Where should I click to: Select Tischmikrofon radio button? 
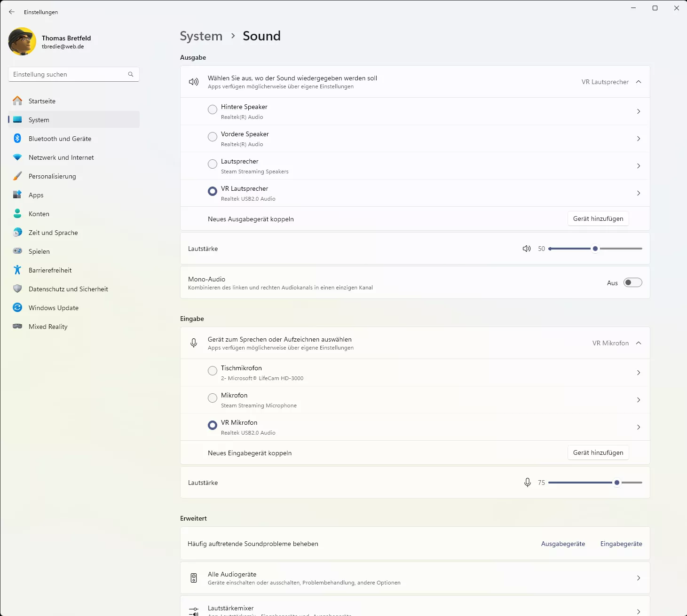[x=213, y=371]
